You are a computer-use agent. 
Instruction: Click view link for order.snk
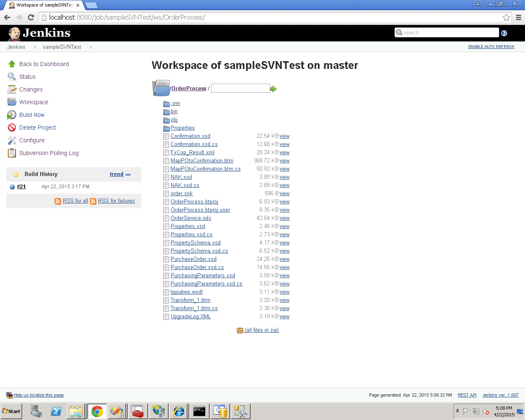[x=285, y=194]
